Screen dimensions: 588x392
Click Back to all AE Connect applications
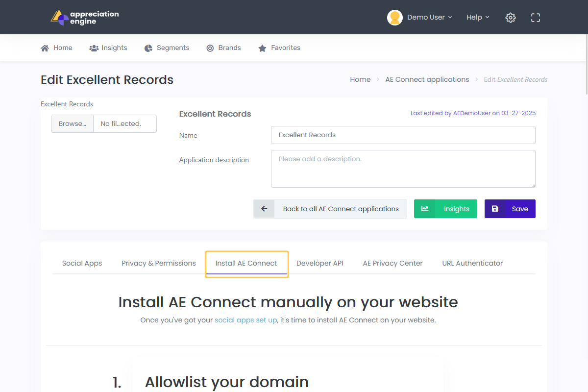330,209
